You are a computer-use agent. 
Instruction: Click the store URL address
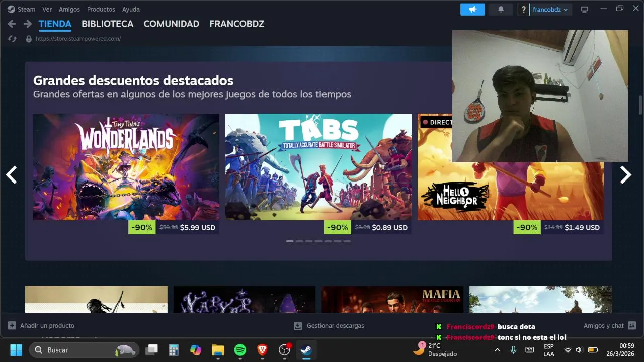(x=78, y=39)
